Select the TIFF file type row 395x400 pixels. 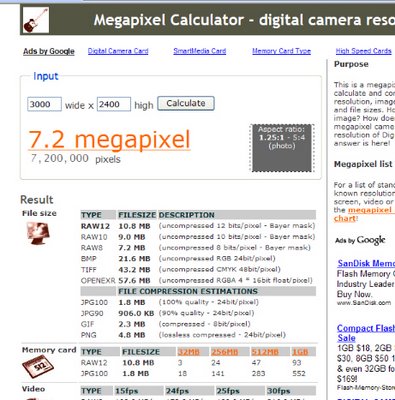click(x=198, y=270)
